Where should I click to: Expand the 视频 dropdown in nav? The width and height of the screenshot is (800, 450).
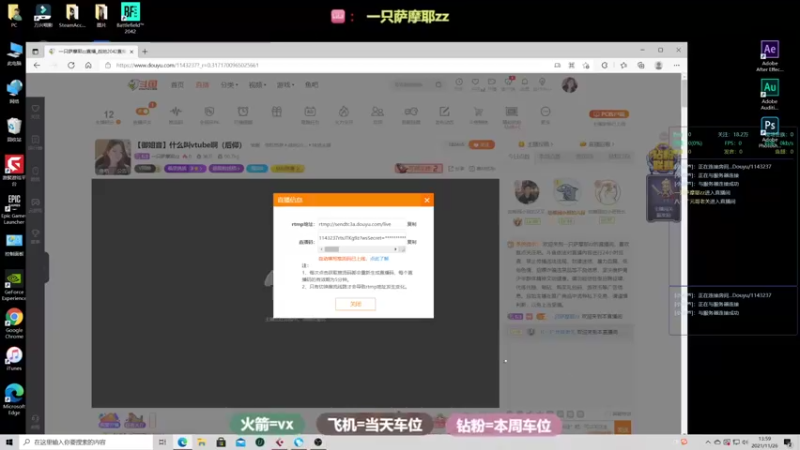257,85
